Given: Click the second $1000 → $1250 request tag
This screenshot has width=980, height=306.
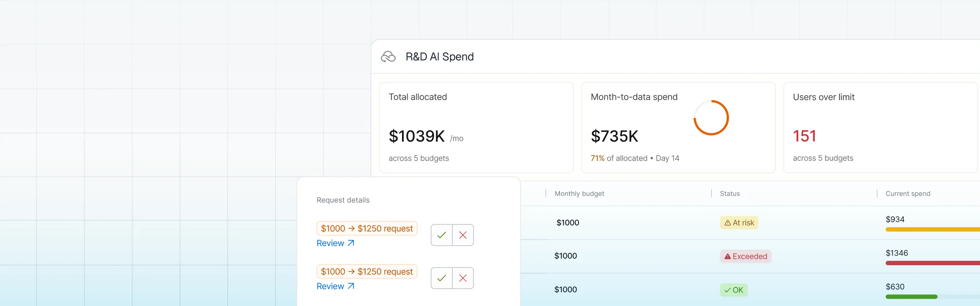Looking at the screenshot, I should tap(367, 272).
